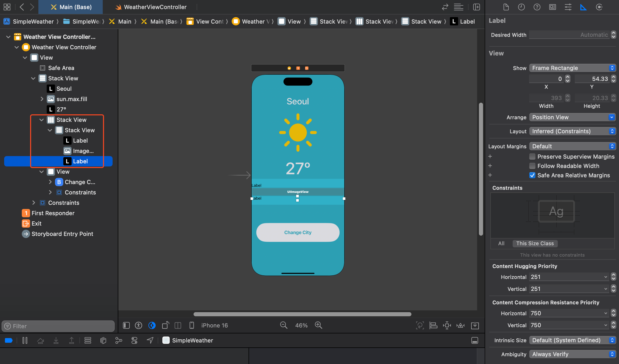Open the Show Frame Rectangle dropdown
Viewport: 619px width, 364px height.
[572, 68]
